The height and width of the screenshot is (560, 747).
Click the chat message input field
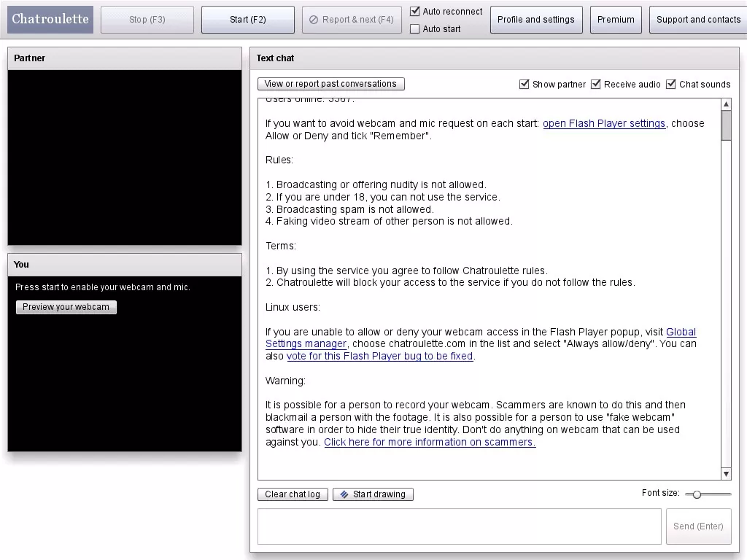[x=460, y=526]
